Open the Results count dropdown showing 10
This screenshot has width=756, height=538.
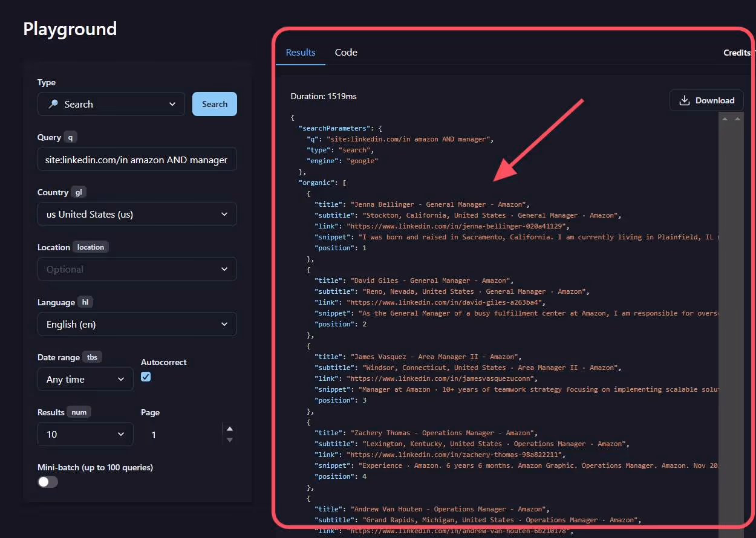click(x=85, y=434)
